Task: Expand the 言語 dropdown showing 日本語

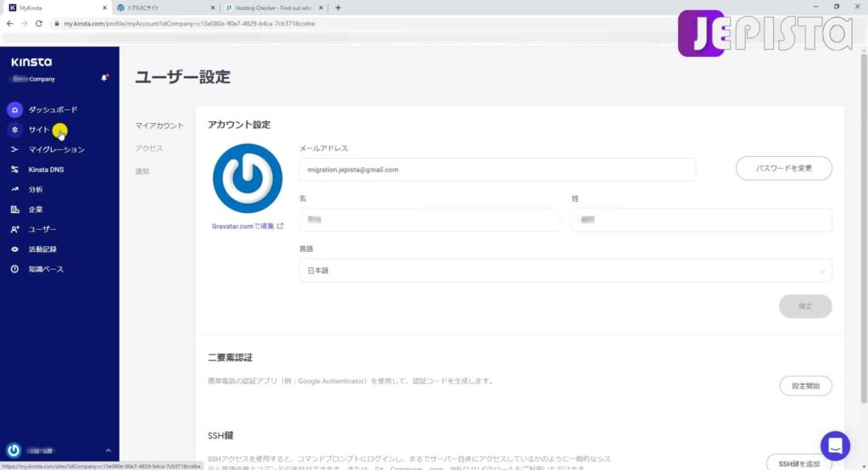Action: (565, 271)
